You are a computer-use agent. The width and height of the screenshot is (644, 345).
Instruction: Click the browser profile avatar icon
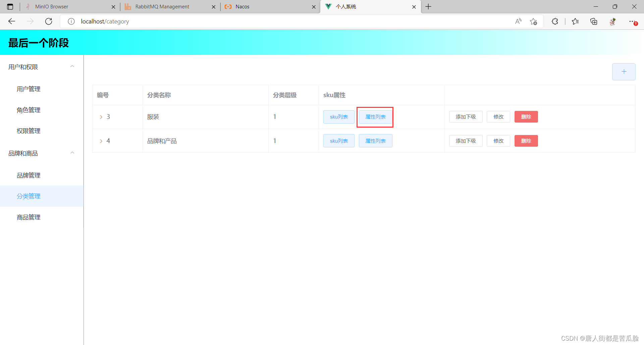pyautogui.click(x=613, y=21)
